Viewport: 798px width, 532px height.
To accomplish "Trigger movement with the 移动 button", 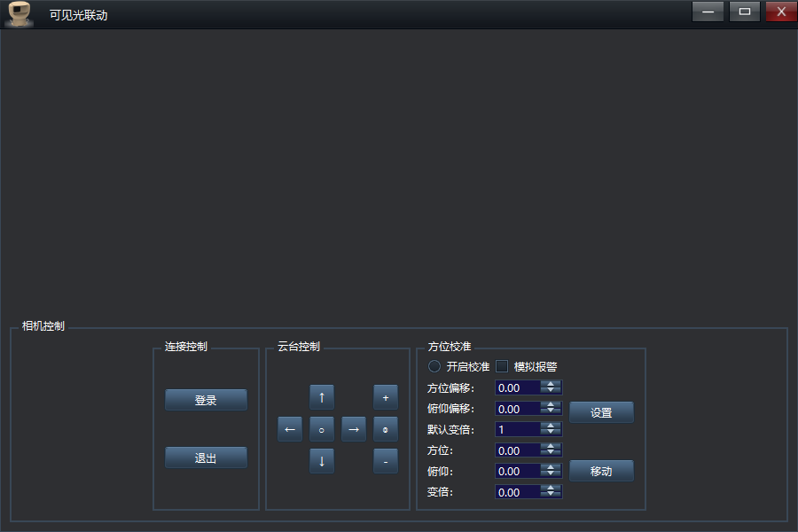I will [601, 471].
